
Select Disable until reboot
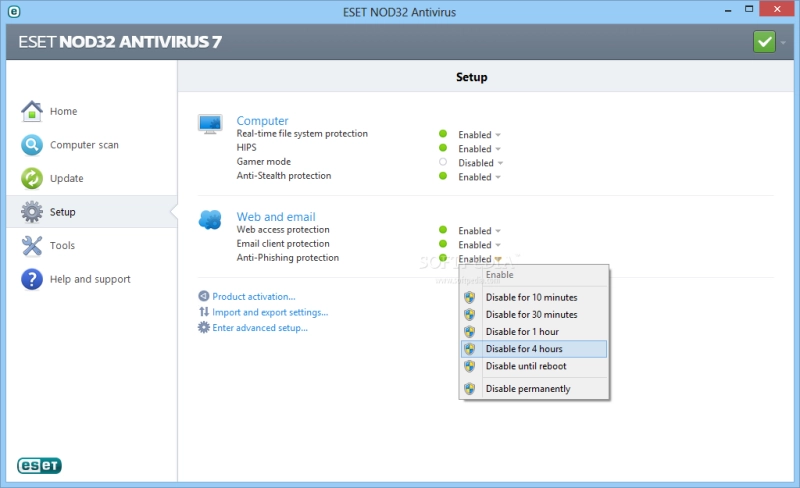tap(534, 366)
